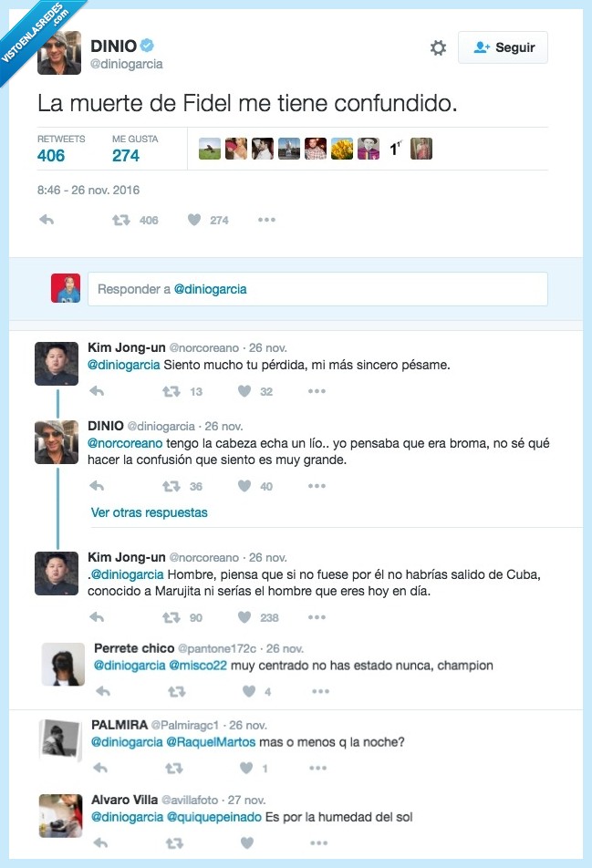
Task: Open more options on Alvaro Villa's tweet
Action: 318,843
